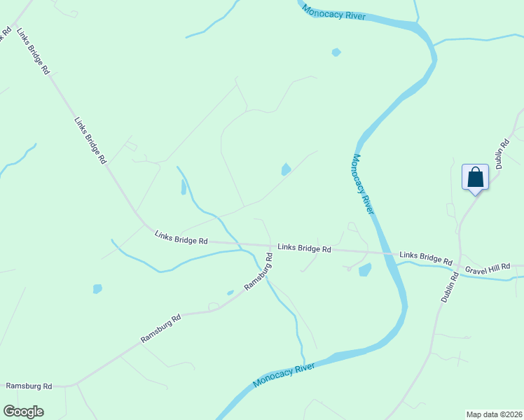Click the Links Bridge Rd label left of center
Screen dimensions: 524x420
pyautogui.click(x=181, y=237)
